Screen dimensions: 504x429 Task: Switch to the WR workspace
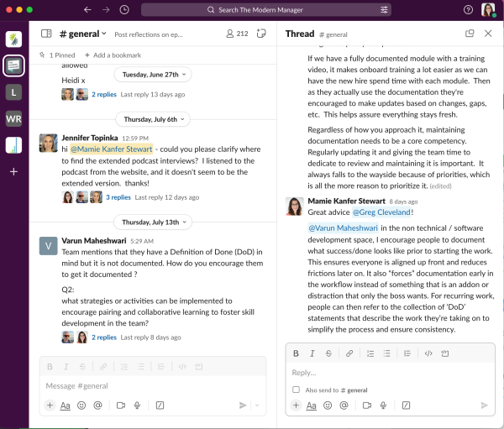13,119
